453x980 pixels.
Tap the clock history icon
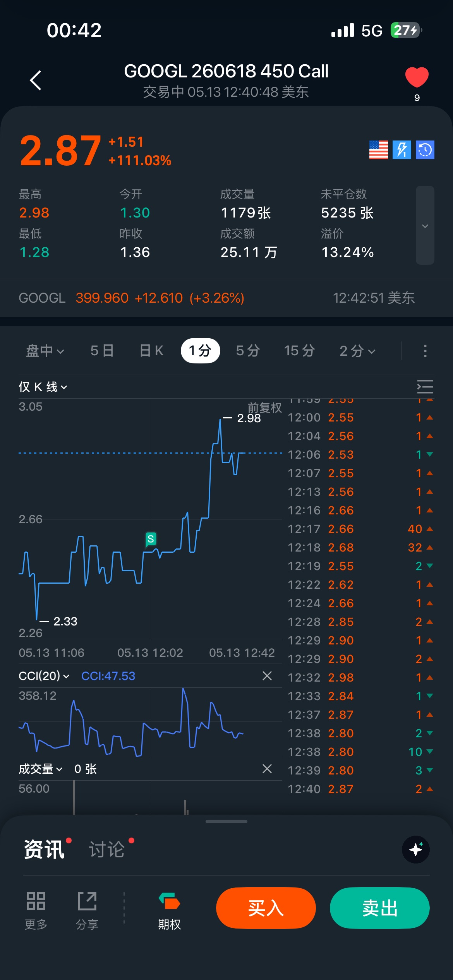click(x=425, y=150)
